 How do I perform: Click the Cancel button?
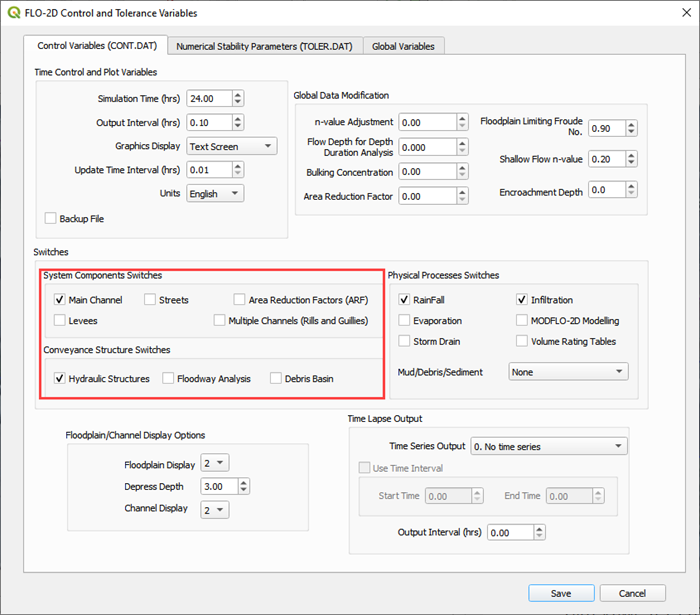point(633,593)
